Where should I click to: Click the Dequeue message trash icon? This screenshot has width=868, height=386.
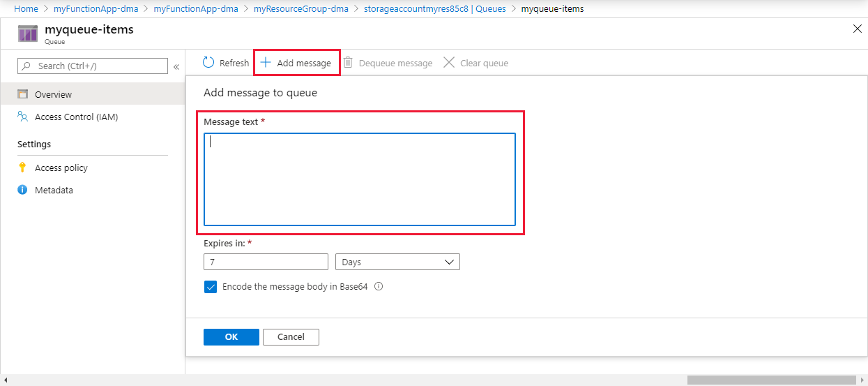coord(348,63)
